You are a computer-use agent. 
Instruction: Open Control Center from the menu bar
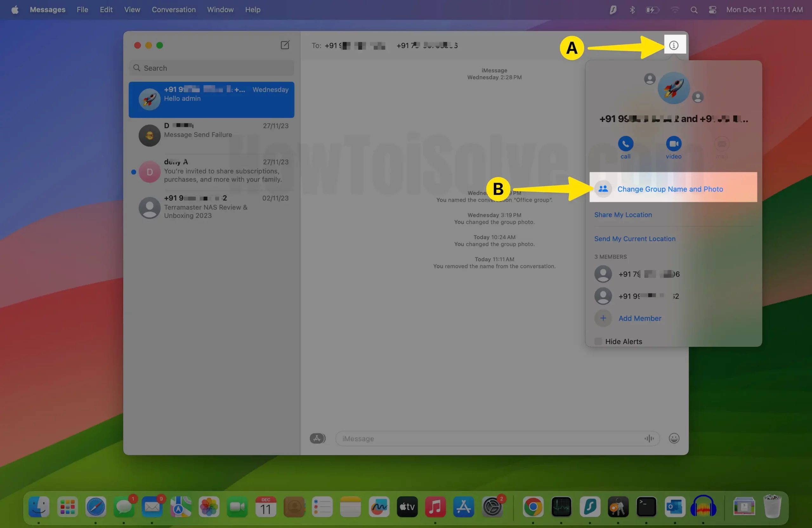[712, 10]
